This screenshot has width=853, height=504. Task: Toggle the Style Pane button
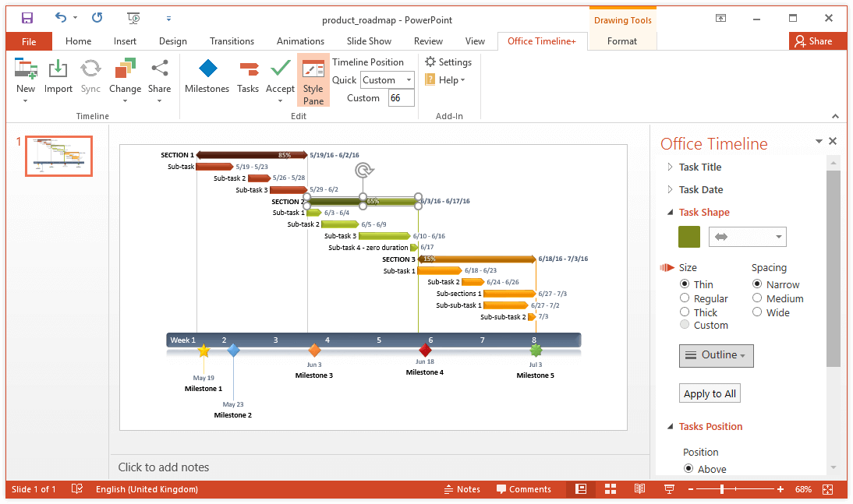coord(313,80)
